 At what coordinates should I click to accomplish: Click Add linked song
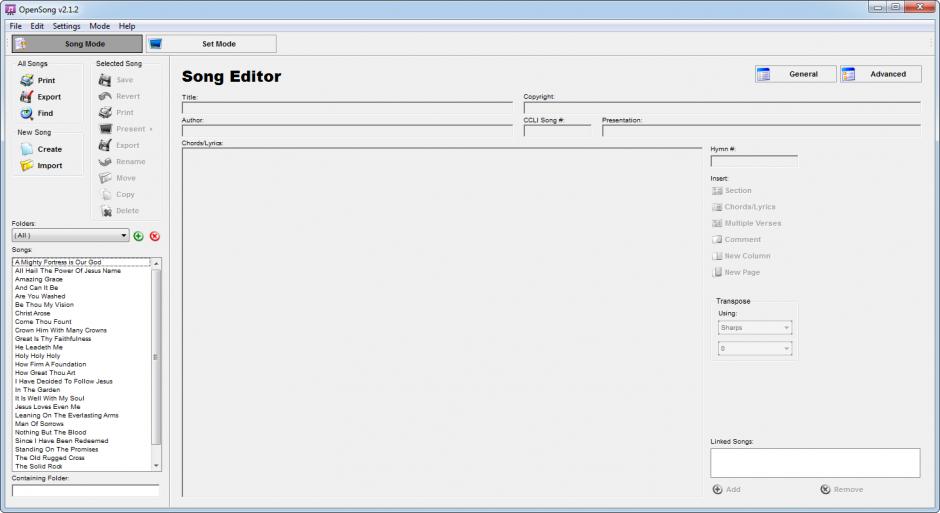(x=726, y=490)
